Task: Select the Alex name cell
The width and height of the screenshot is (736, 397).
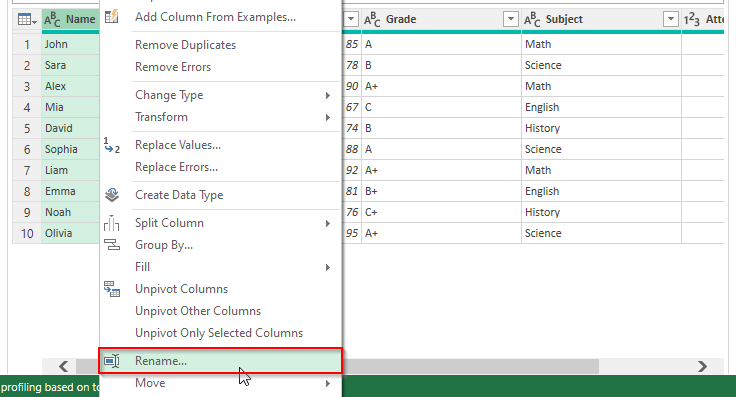Action: 70,86
